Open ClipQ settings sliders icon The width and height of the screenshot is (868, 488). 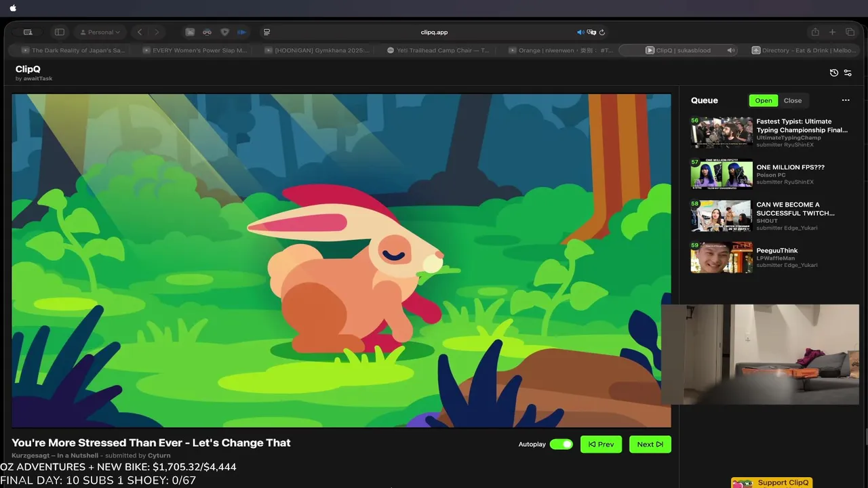point(847,73)
